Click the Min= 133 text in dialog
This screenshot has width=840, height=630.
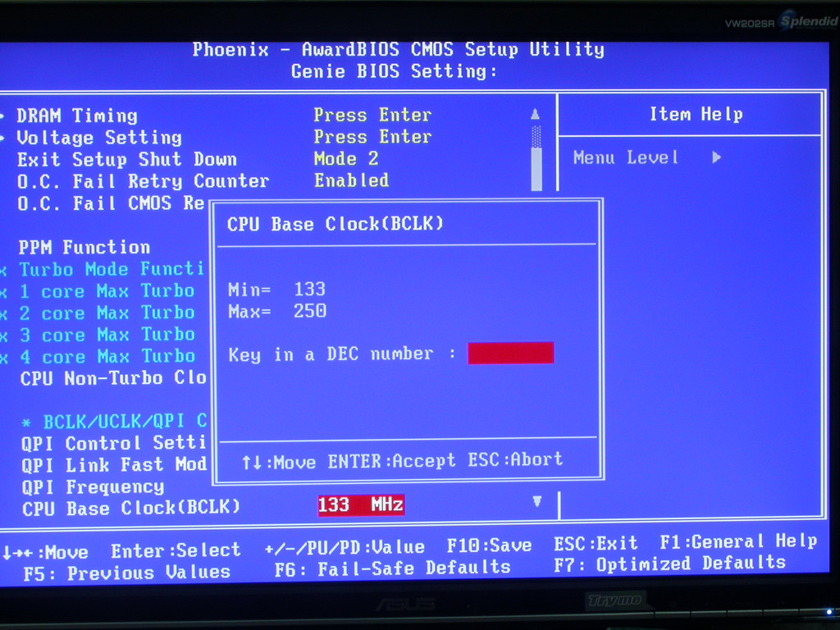[277, 290]
